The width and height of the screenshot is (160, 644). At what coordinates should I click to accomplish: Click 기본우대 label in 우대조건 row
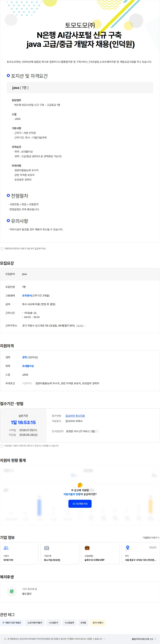(27, 383)
